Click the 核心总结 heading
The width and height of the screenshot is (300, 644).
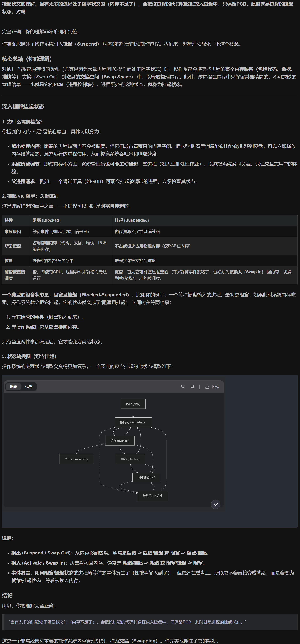coord(27,59)
